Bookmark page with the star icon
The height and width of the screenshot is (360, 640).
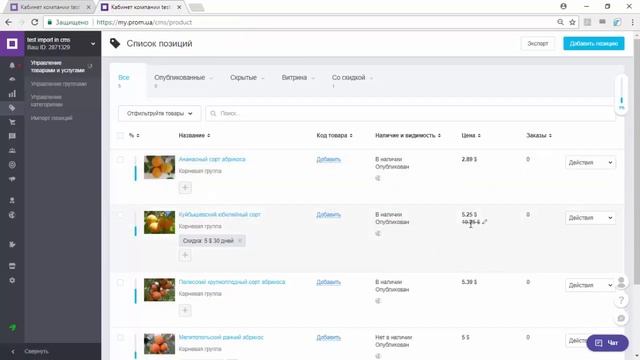(572, 22)
